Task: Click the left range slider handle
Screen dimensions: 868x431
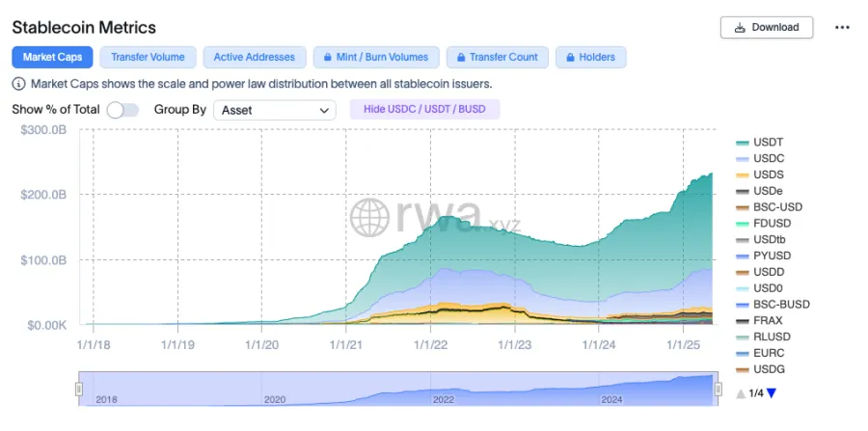Action: (x=79, y=389)
